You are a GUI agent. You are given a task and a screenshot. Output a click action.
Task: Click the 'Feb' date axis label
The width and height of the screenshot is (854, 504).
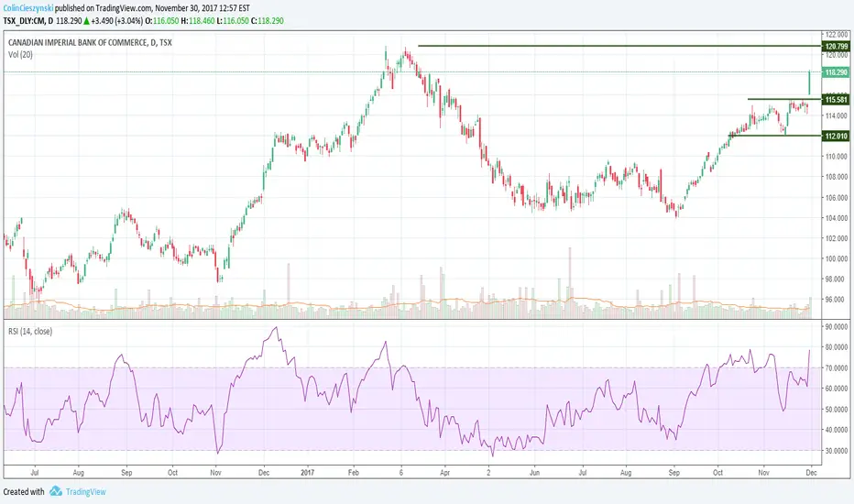tap(354, 473)
